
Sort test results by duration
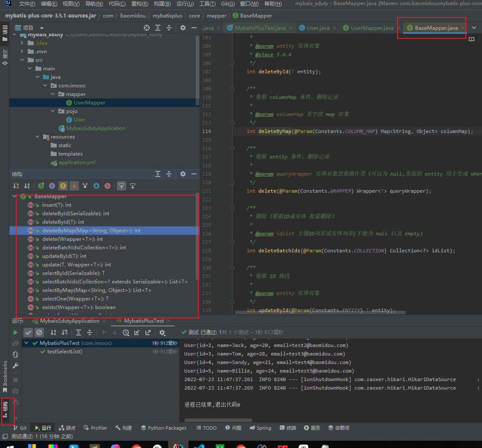(64, 332)
